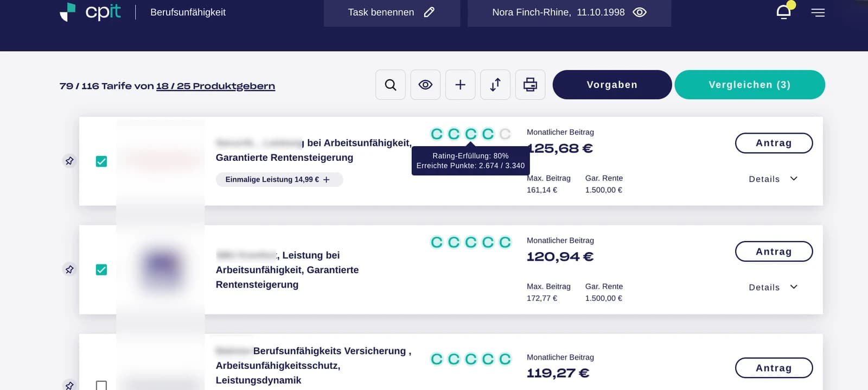This screenshot has width=868, height=390.
Task: Compare selected tariffs with Vergleichen (3)
Action: pyautogui.click(x=750, y=85)
